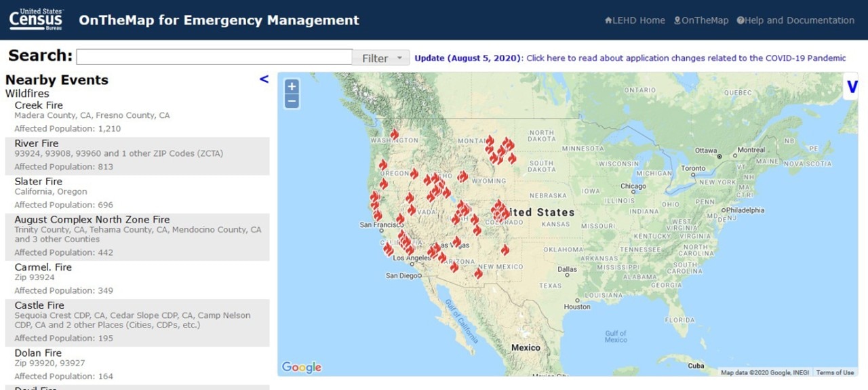Select Creek Fire in the events list

39,105
